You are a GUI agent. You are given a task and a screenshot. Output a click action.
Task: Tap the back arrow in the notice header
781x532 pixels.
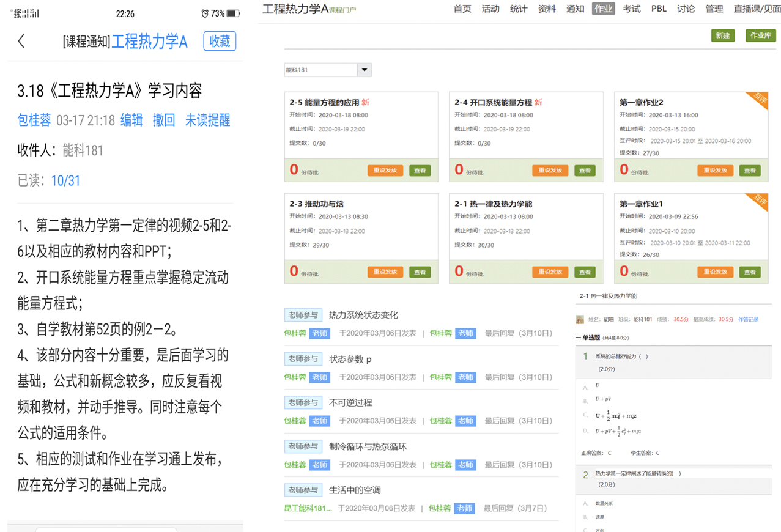click(21, 42)
